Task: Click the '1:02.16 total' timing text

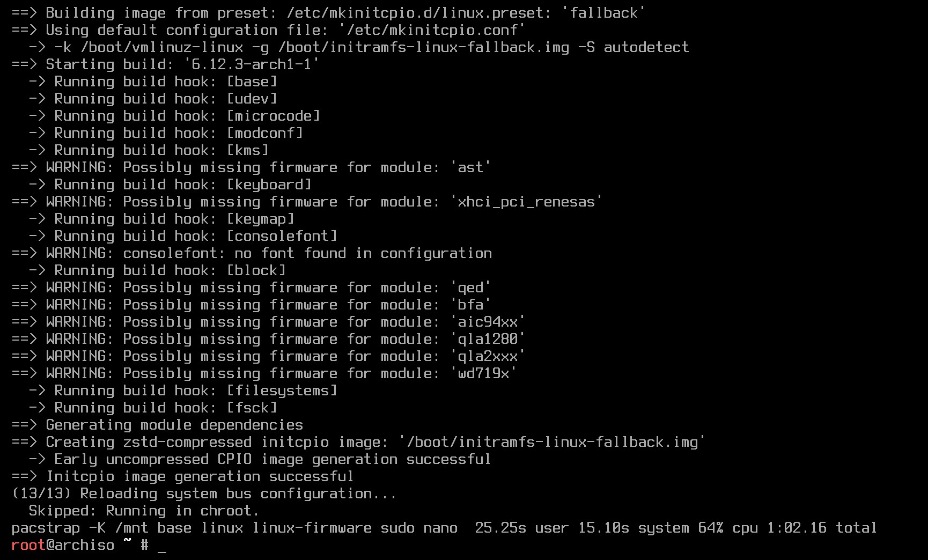Action: coord(822,528)
